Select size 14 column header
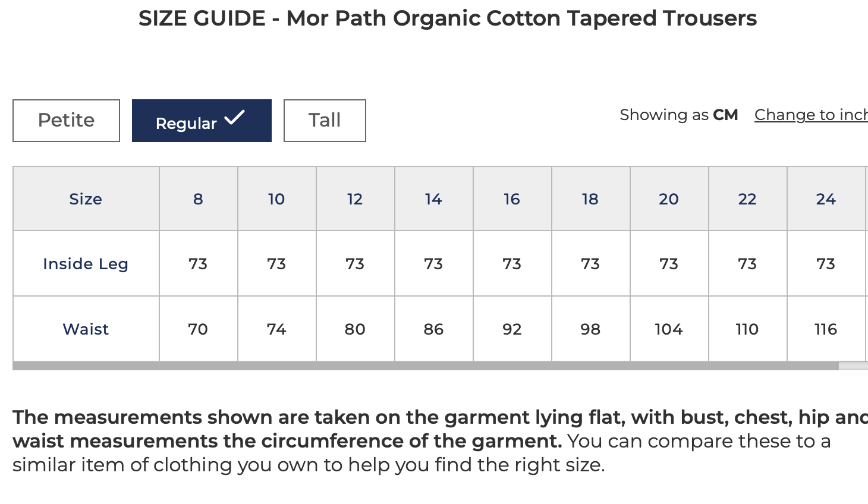This screenshot has width=868, height=504. 433,199
